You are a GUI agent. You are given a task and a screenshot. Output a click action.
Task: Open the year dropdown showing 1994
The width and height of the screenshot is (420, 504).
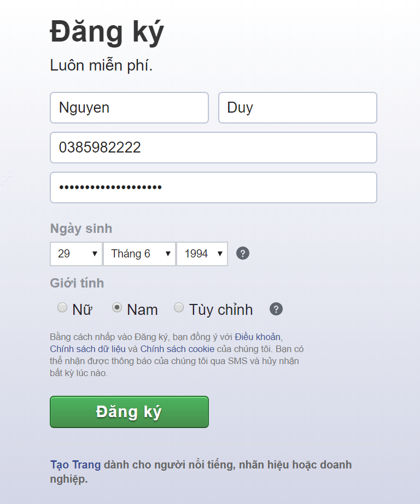coord(202,254)
